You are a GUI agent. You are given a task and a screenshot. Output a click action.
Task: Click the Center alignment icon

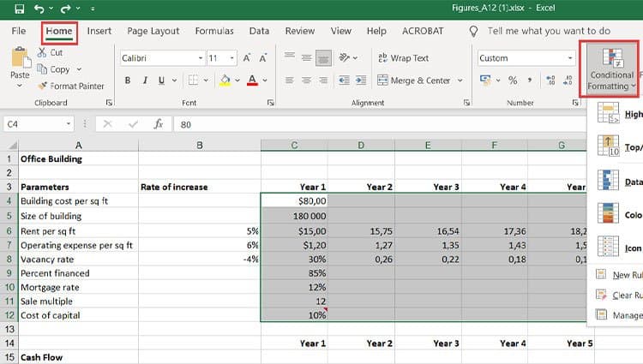(x=306, y=81)
